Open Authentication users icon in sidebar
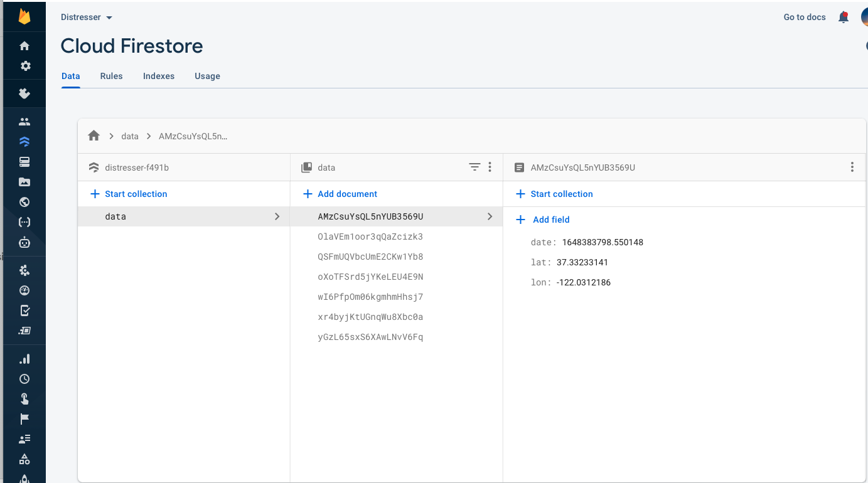868x483 pixels. pos(24,122)
